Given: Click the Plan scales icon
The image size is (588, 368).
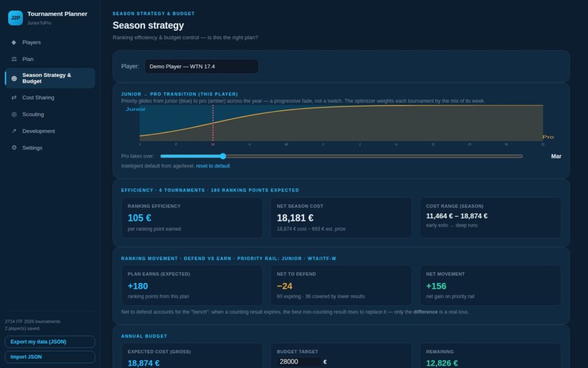Looking at the screenshot, I should 14,59.
